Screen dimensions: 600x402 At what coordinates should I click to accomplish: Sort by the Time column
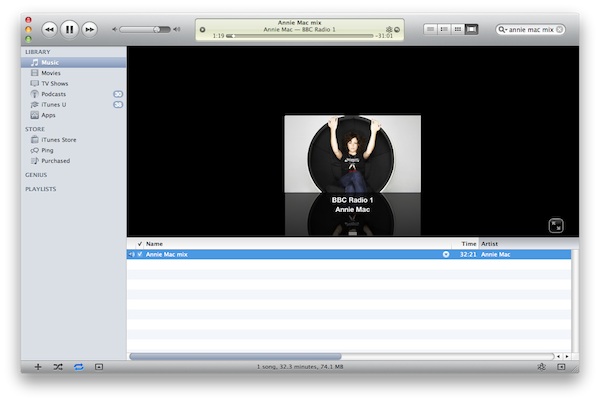coord(465,244)
